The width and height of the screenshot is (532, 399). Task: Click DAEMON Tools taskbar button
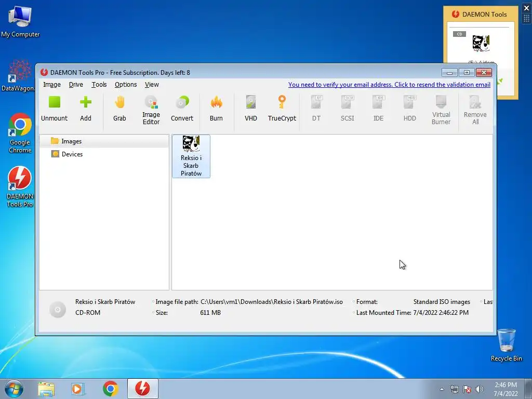[x=142, y=389]
